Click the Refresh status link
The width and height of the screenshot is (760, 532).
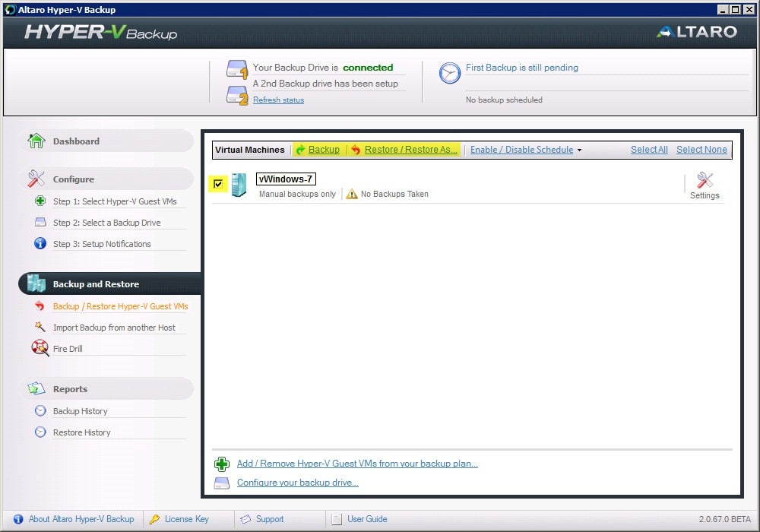[x=278, y=100]
